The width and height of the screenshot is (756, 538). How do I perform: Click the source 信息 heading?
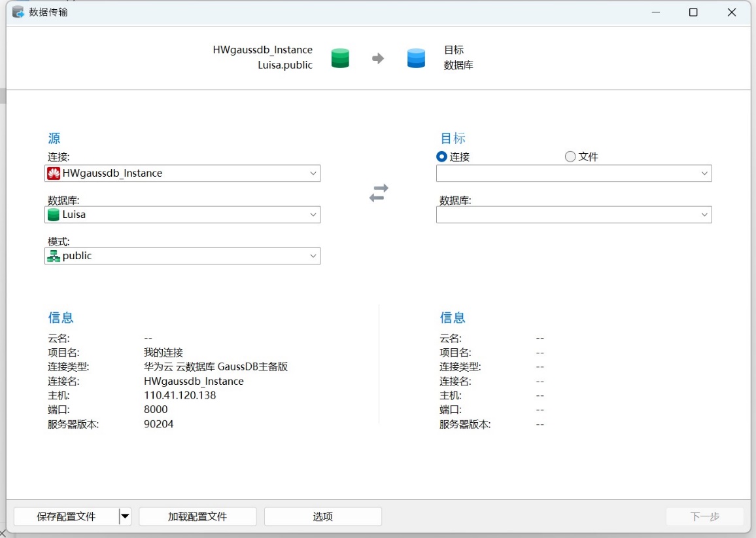coord(61,317)
